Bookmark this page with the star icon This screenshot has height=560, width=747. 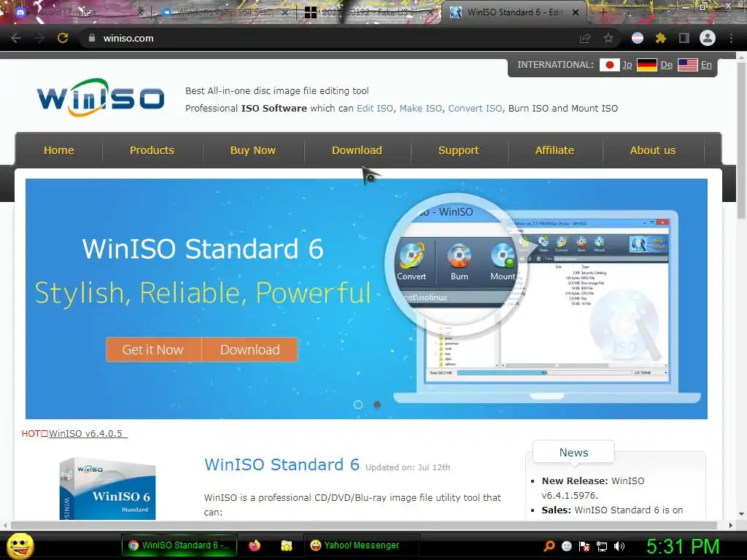(608, 38)
